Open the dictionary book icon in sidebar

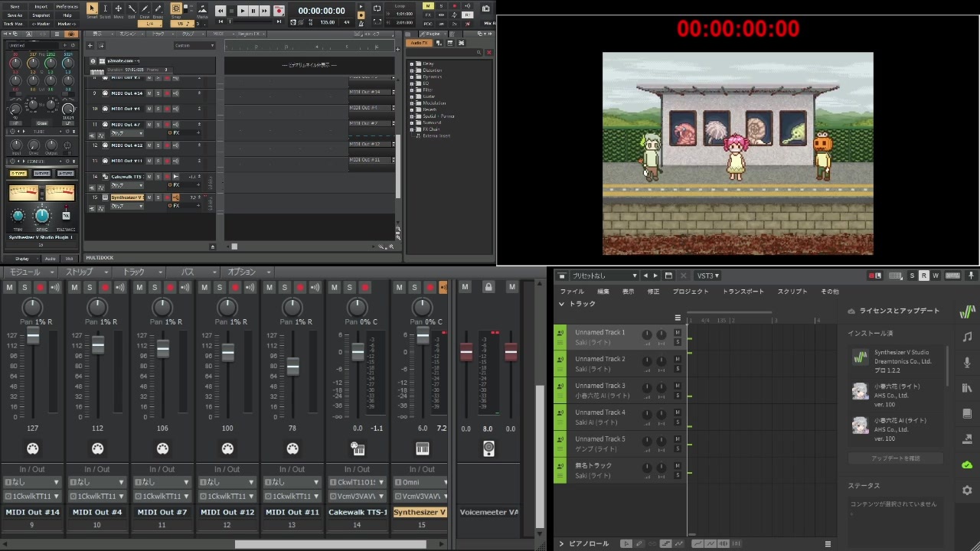(x=967, y=414)
